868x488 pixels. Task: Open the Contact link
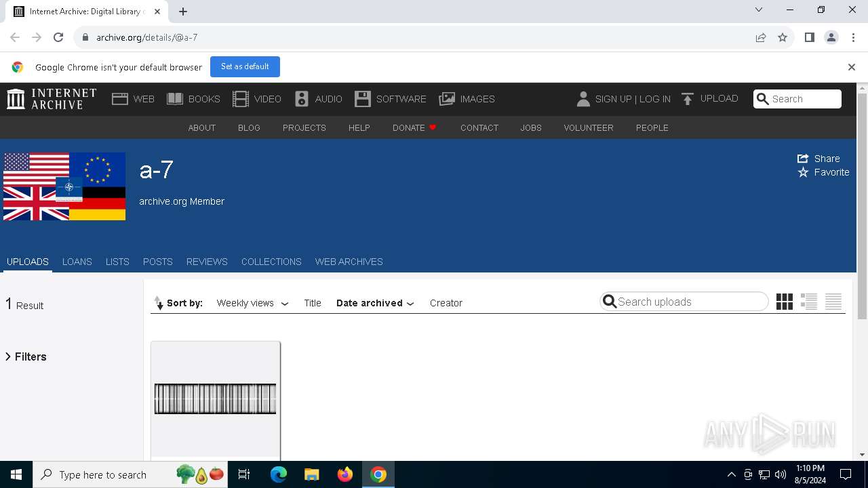[479, 127]
